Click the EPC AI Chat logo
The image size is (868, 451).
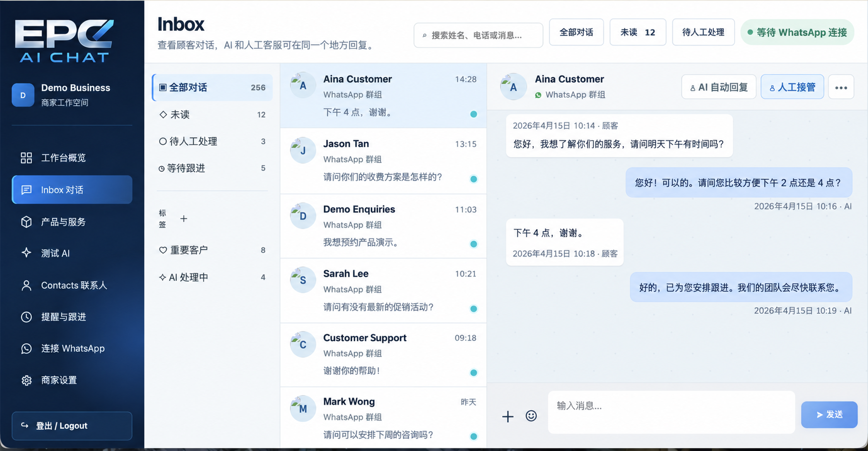(64, 41)
